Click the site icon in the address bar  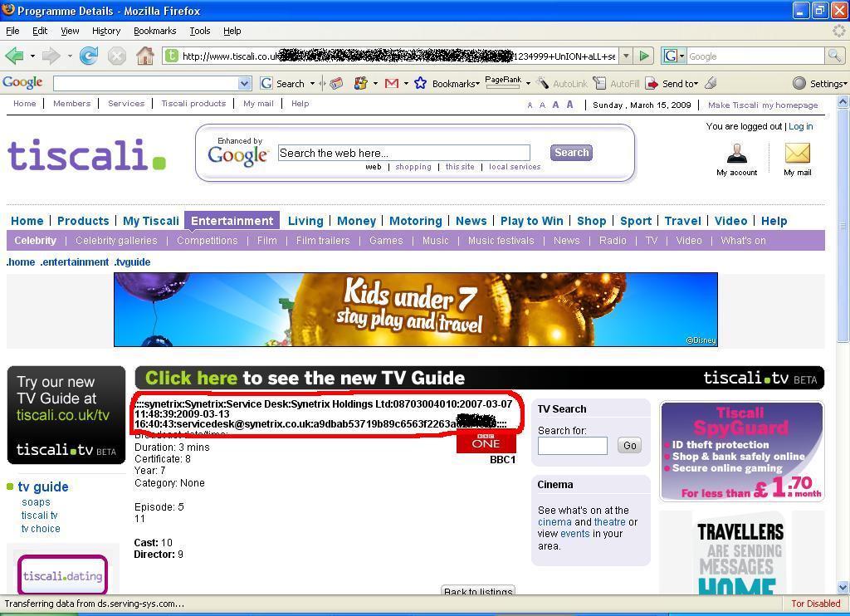171,56
